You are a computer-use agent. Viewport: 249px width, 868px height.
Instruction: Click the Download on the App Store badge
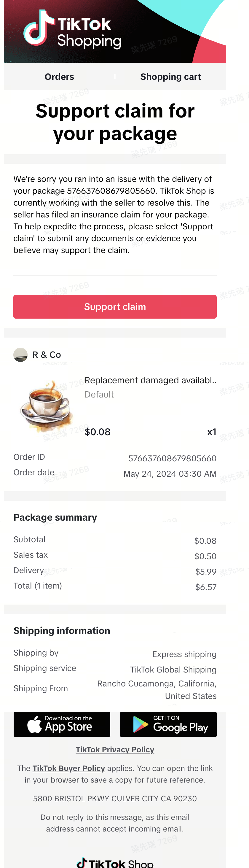coord(62,724)
